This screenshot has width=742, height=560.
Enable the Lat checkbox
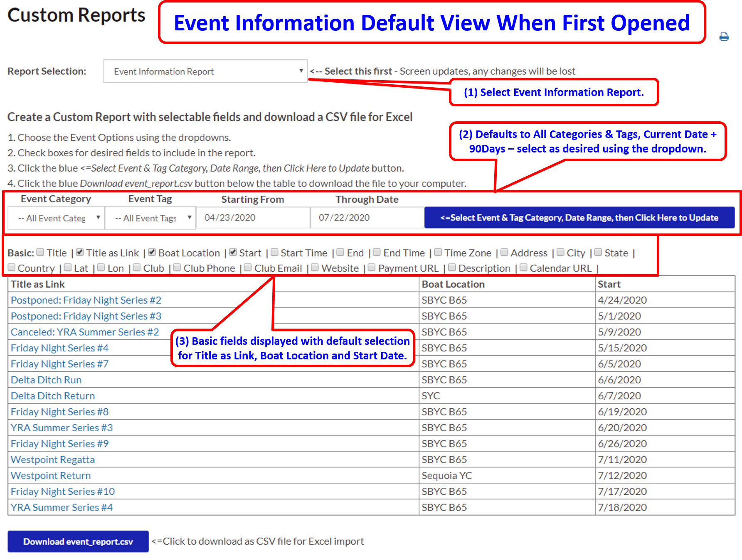pyautogui.click(x=68, y=268)
